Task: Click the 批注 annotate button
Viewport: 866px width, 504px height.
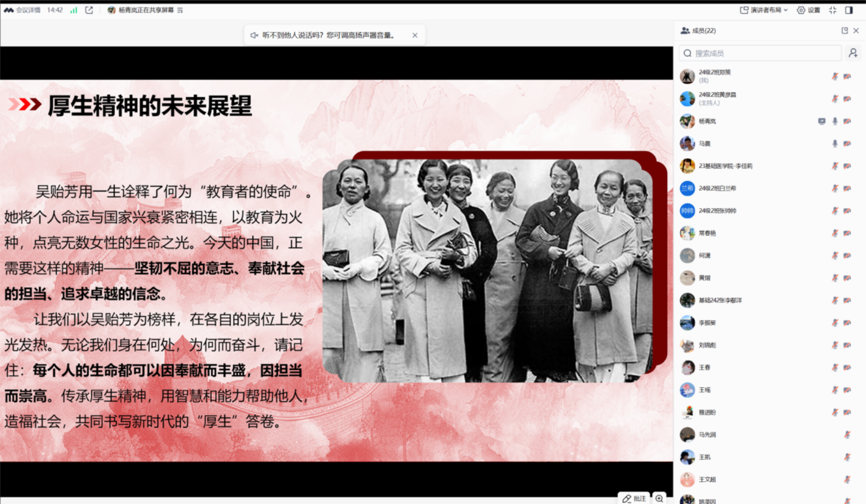Action: pos(634,498)
